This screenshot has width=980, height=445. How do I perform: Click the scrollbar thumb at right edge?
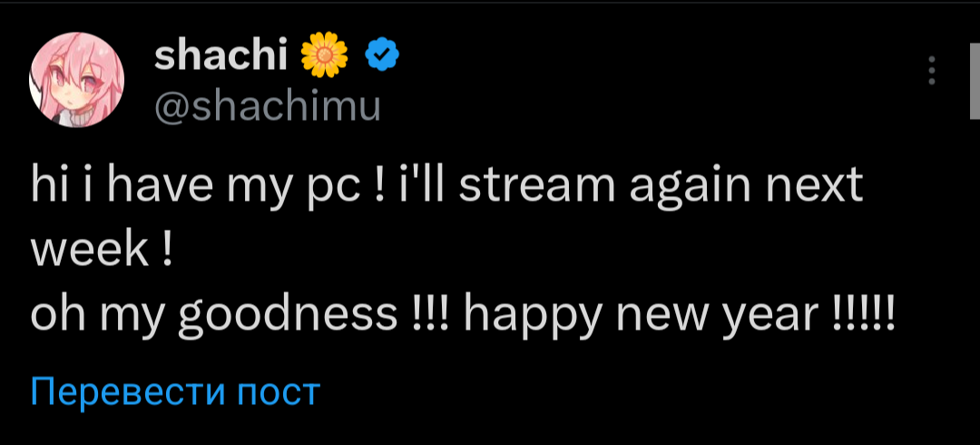click(x=973, y=82)
